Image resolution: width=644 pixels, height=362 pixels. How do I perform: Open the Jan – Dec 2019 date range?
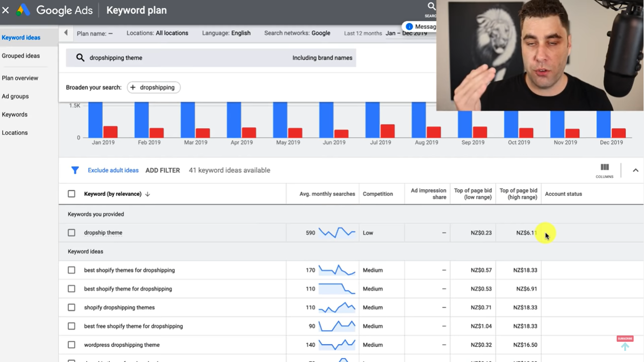(x=406, y=33)
